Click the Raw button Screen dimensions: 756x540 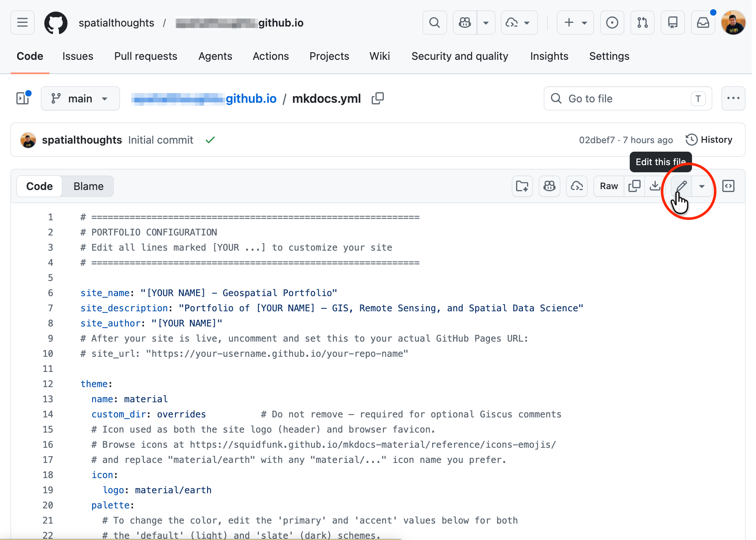pyautogui.click(x=609, y=186)
